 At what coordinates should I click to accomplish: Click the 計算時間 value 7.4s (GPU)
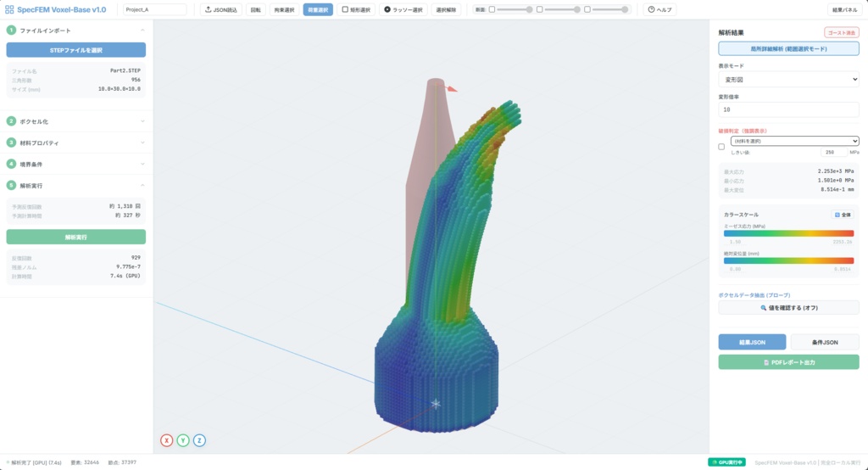[125, 276]
